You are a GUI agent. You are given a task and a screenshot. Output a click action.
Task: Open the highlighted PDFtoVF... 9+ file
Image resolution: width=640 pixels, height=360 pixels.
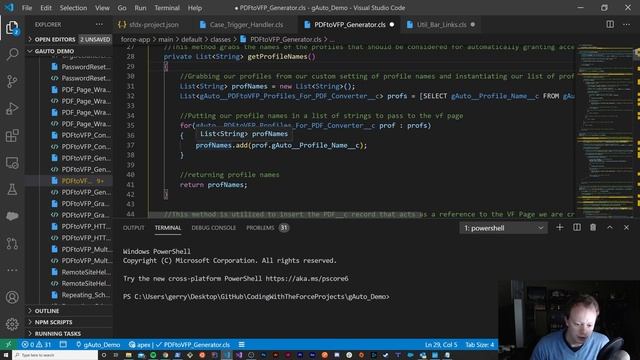coord(69,180)
